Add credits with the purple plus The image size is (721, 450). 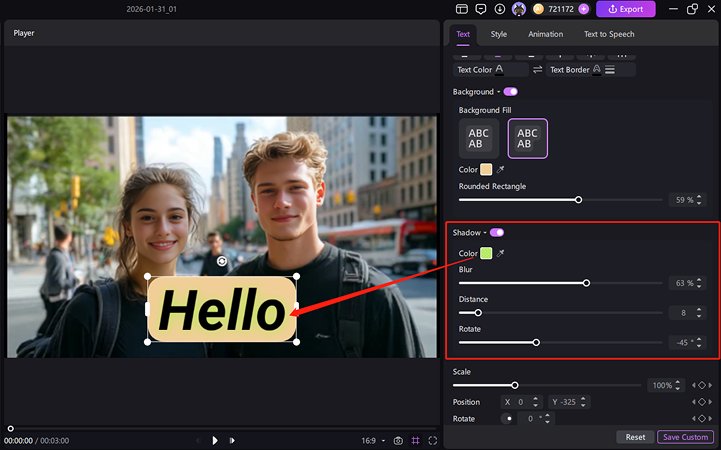pos(584,9)
